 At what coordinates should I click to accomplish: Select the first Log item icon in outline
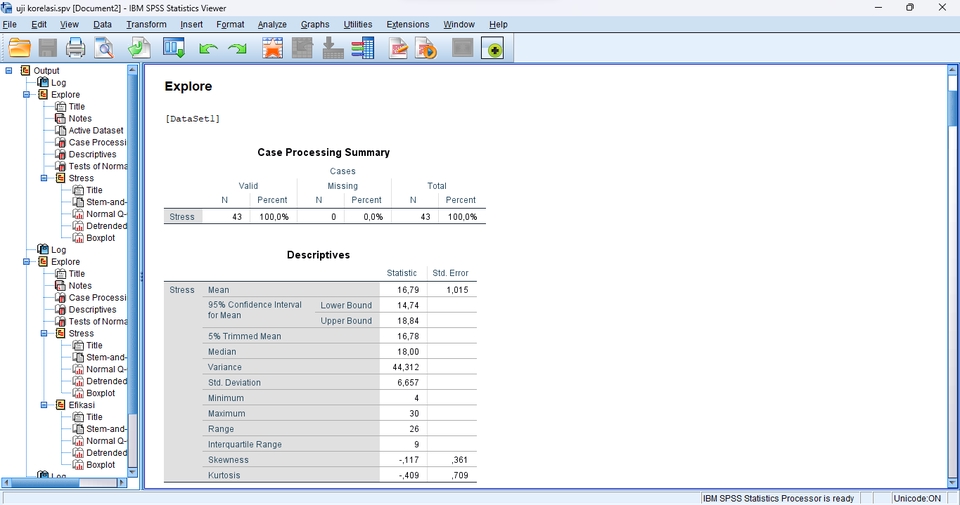[43, 83]
